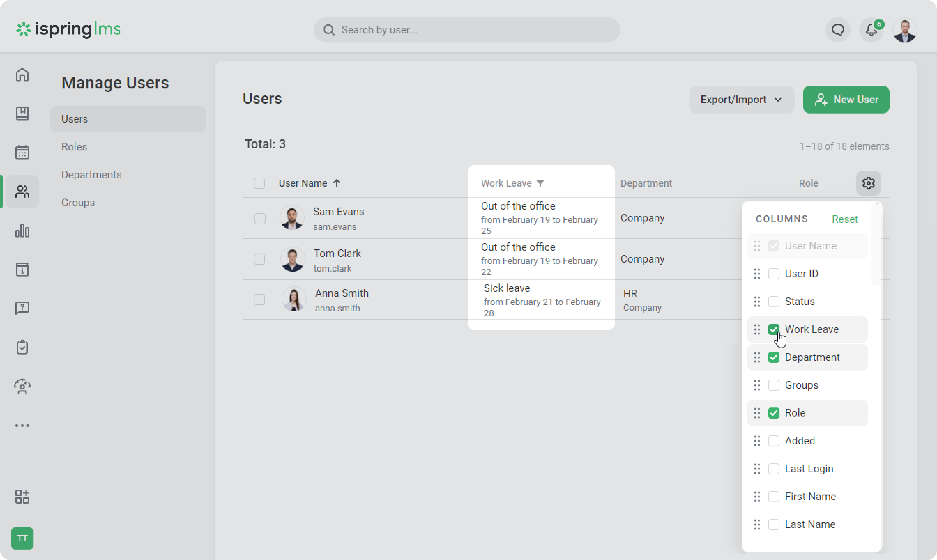
Task: Open the user profile avatar menu
Action: click(905, 30)
